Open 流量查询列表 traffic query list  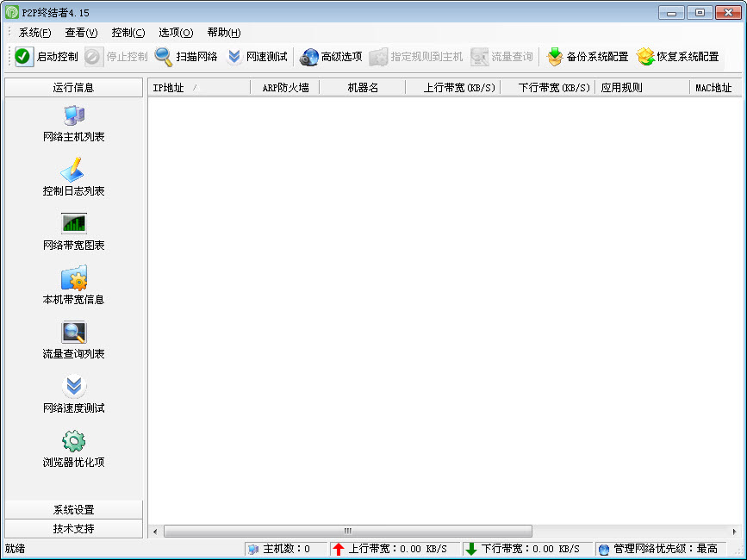click(x=74, y=333)
